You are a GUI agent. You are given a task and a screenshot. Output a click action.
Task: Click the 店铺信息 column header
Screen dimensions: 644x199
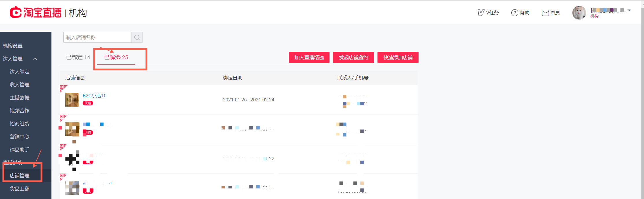[x=75, y=78]
